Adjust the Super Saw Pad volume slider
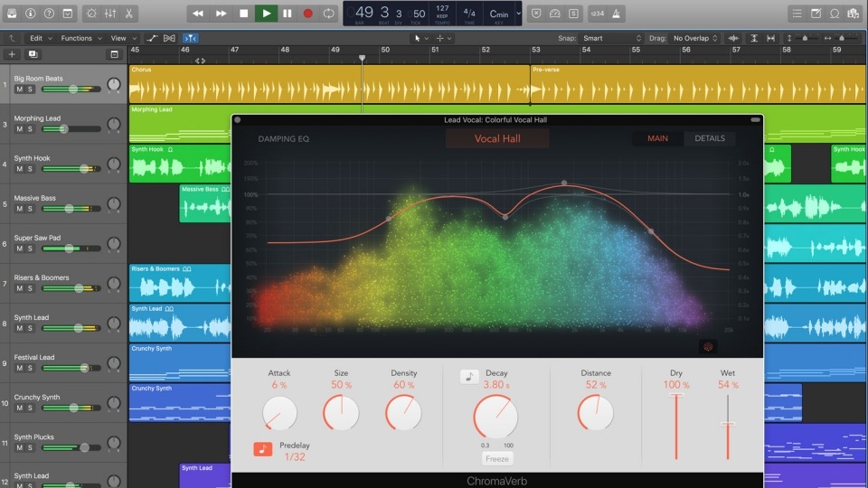 pos(71,249)
